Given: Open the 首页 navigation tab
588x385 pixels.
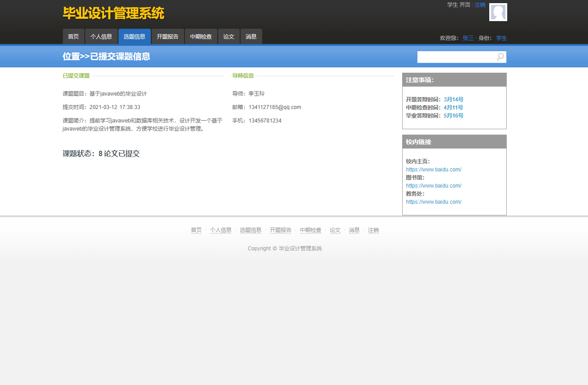Looking at the screenshot, I should tap(73, 37).
